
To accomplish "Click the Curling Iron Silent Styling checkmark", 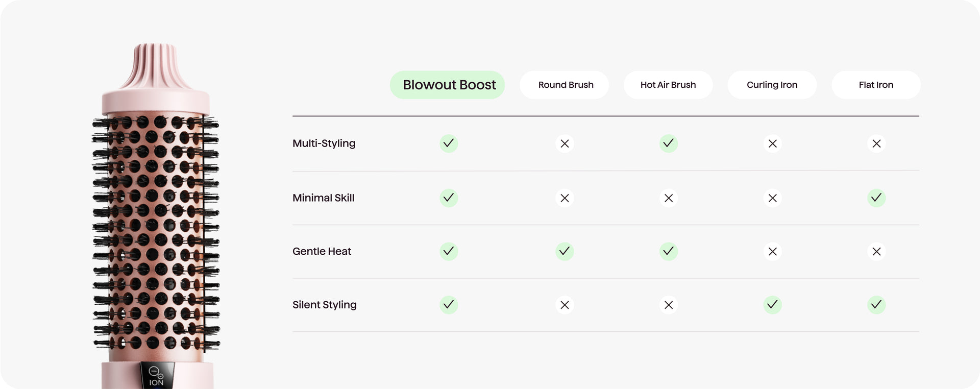I will pyautogui.click(x=772, y=305).
